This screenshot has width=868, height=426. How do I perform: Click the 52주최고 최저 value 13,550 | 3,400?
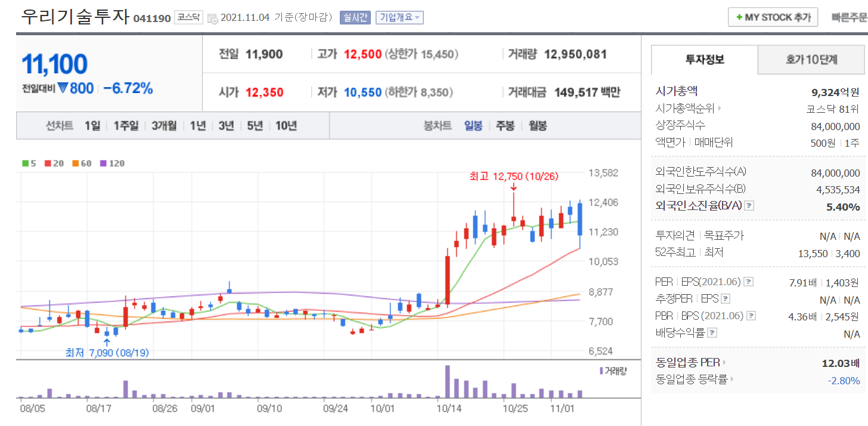[829, 254]
